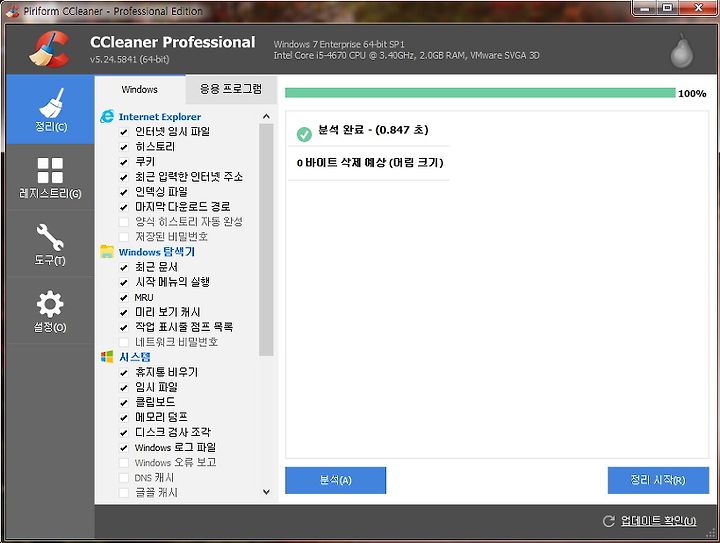
Task: Toggle 작업 표시줄 점프 목록 checkbox
Action: coord(124,327)
